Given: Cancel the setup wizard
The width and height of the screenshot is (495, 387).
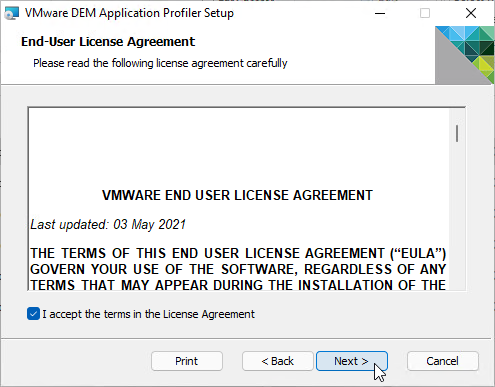Looking at the screenshot, I should point(443,361).
